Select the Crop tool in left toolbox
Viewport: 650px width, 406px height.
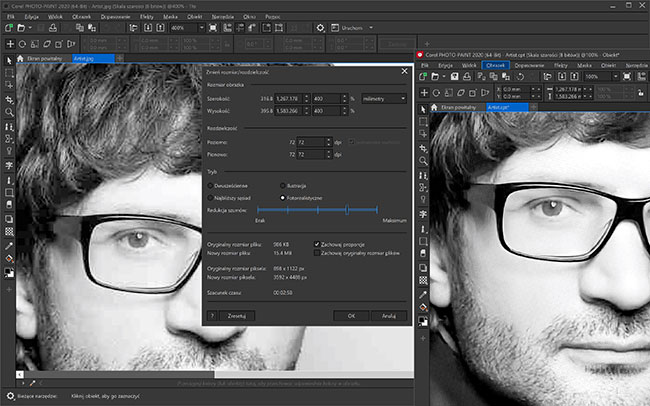pos(9,100)
